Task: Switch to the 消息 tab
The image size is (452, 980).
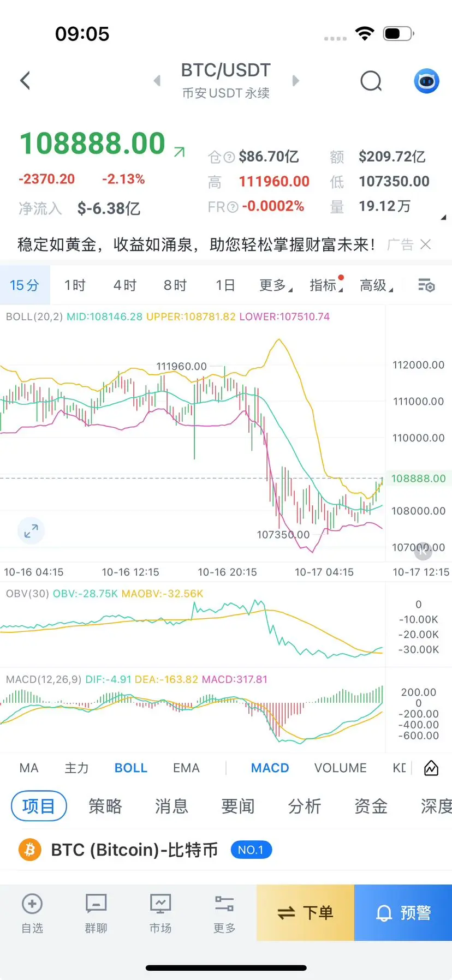Action: click(171, 806)
